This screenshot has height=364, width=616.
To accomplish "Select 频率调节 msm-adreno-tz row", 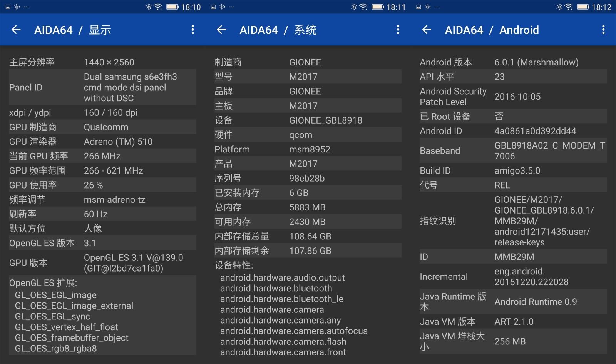I will tap(102, 199).
